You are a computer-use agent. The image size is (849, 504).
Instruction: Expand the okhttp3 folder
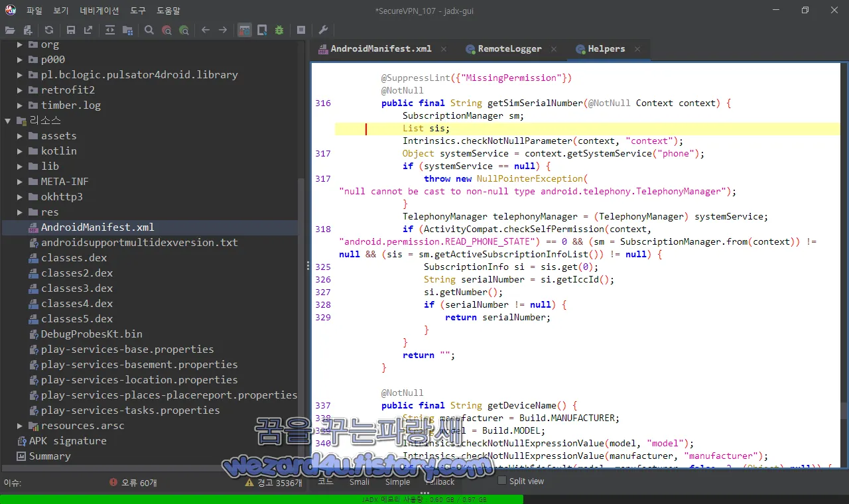click(x=20, y=197)
